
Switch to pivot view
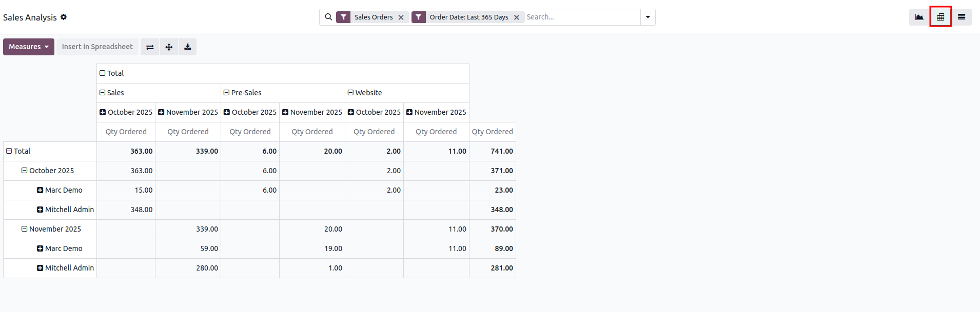[x=940, y=17]
